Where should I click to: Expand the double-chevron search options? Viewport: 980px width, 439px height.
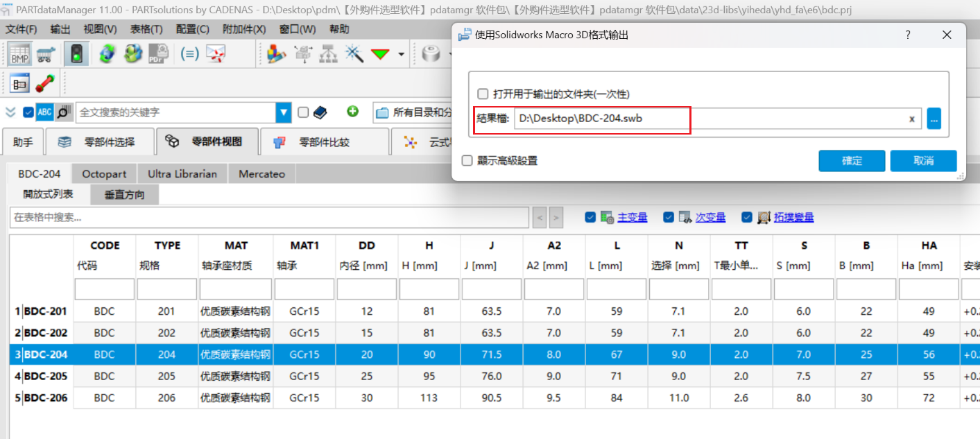click(x=10, y=112)
